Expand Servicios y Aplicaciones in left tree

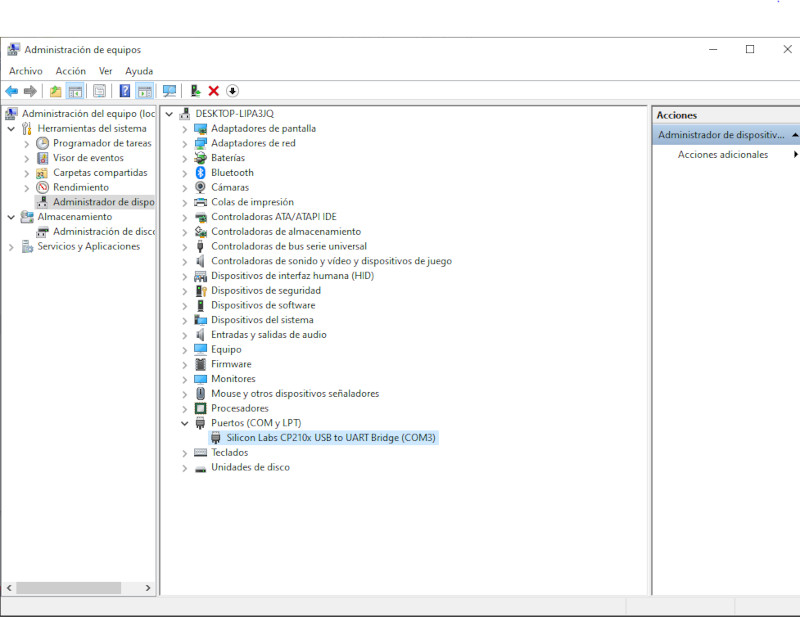[x=11, y=247]
